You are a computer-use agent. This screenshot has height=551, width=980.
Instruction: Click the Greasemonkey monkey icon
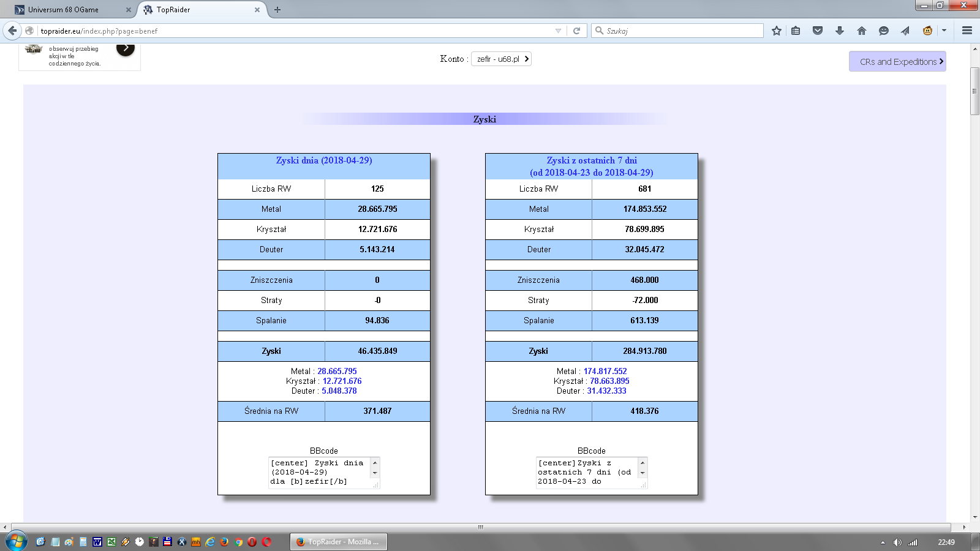point(927,31)
